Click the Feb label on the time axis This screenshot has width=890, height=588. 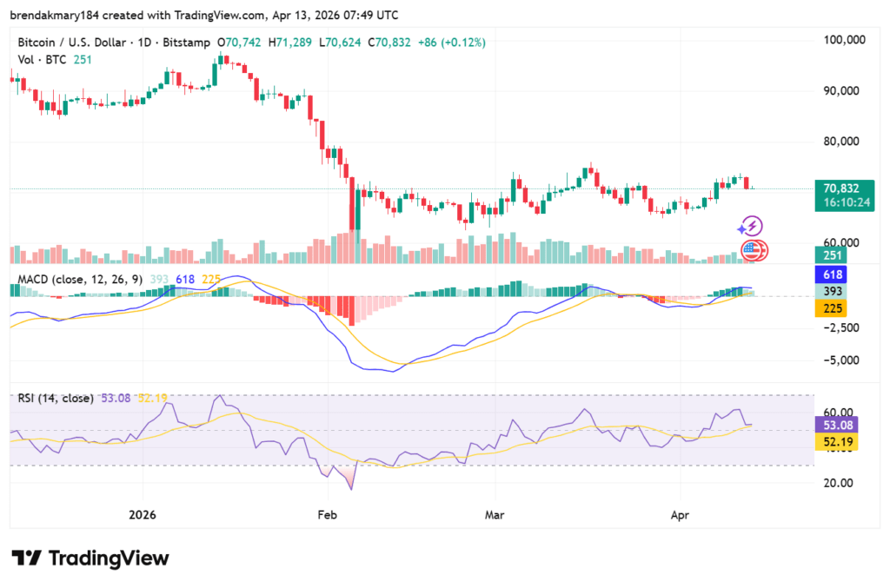[327, 514]
